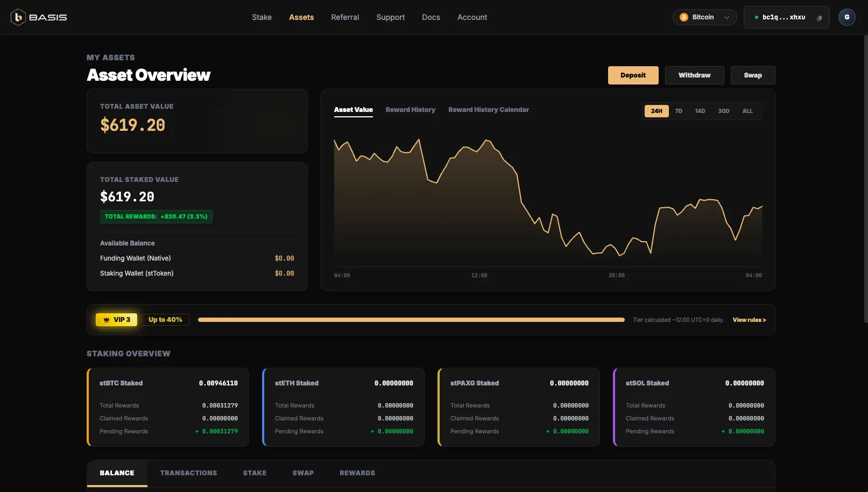Click the Up to 40% badge

coord(165,320)
